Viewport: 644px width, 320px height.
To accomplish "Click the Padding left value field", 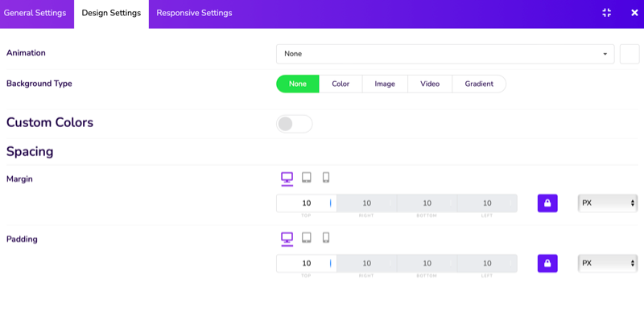I will (x=487, y=264).
